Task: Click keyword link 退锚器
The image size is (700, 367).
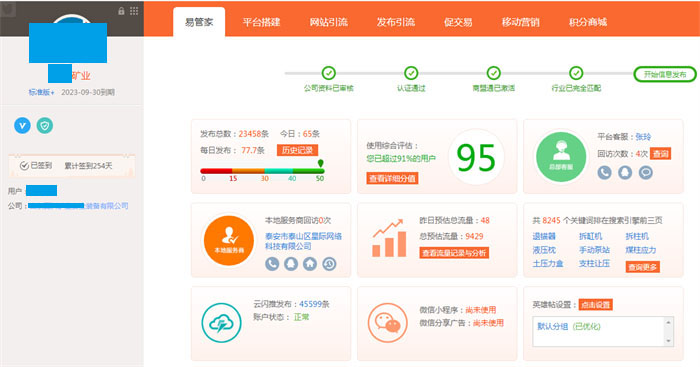Action: pos(544,236)
